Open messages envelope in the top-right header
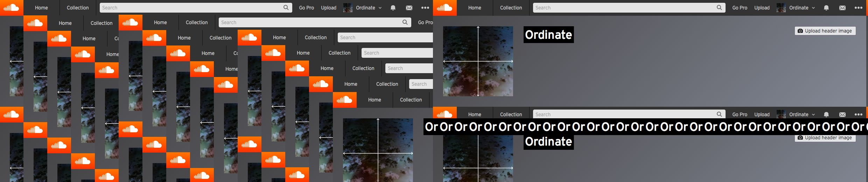Screen dimensions: 868x182 click(x=842, y=8)
